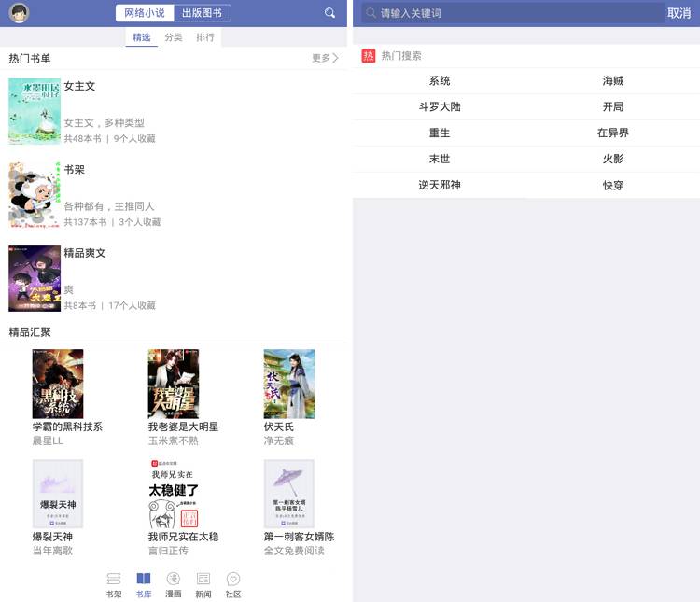700x602 pixels.
Task: Click author name 晨星LL
Action: (x=48, y=441)
